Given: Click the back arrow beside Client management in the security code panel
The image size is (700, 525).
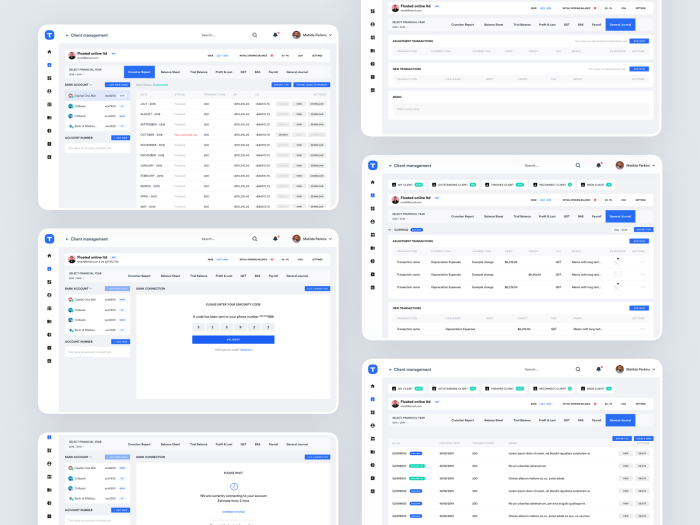Looking at the screenshot, I should tap(67, 239).
